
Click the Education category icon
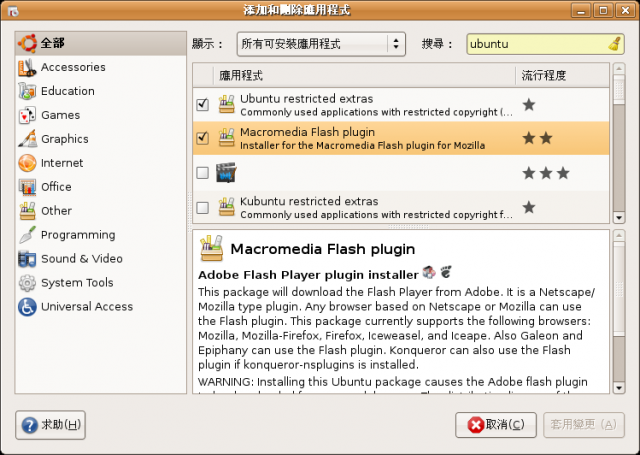pos(27,91)
